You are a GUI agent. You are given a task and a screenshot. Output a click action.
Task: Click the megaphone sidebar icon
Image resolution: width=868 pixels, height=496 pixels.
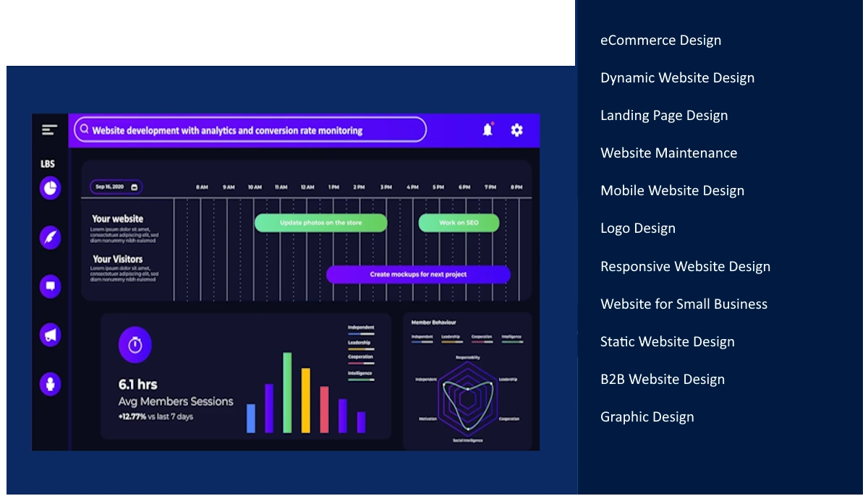coord(50,335)
